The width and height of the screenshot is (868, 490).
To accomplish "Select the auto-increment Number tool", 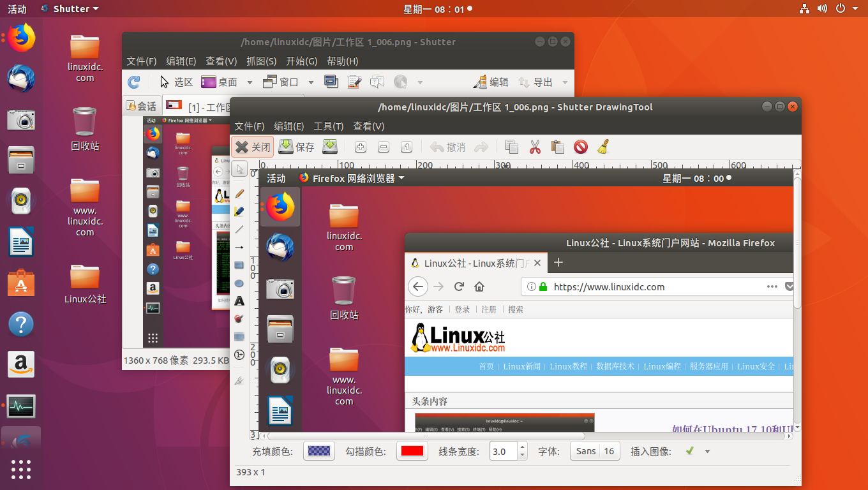I will [x=239, y=355].
